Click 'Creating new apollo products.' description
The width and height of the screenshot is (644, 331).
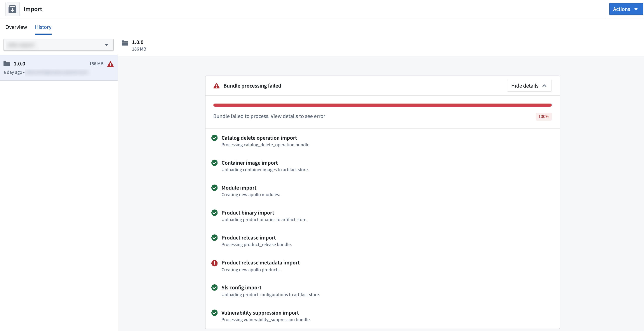click(251, 270)
